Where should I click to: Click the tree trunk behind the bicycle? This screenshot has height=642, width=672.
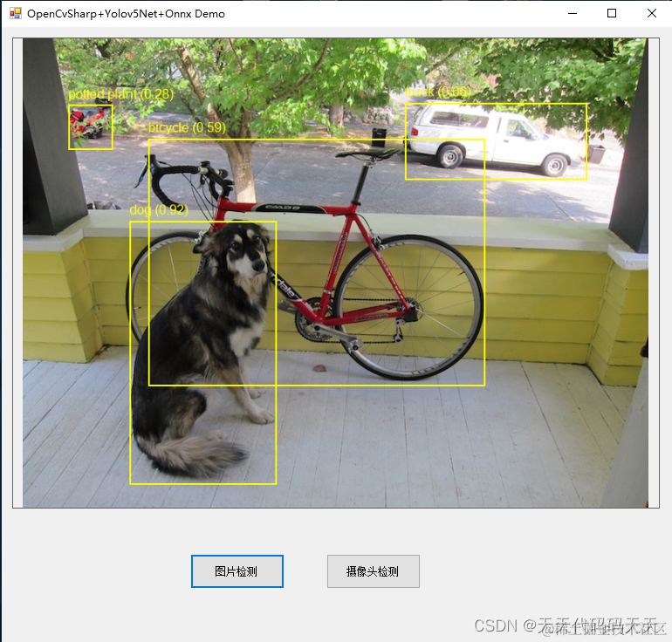click(x=240, y=171)
